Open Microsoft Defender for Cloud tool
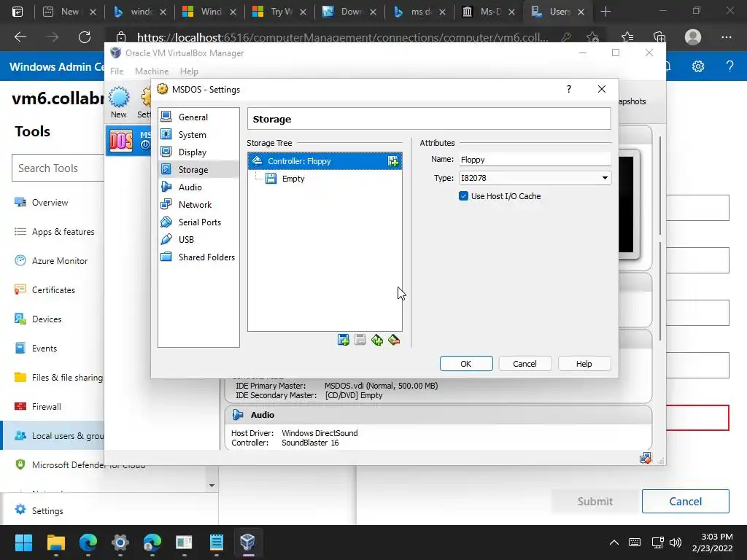The width and height of the screenshot is (747, 560). pos(88,465)
